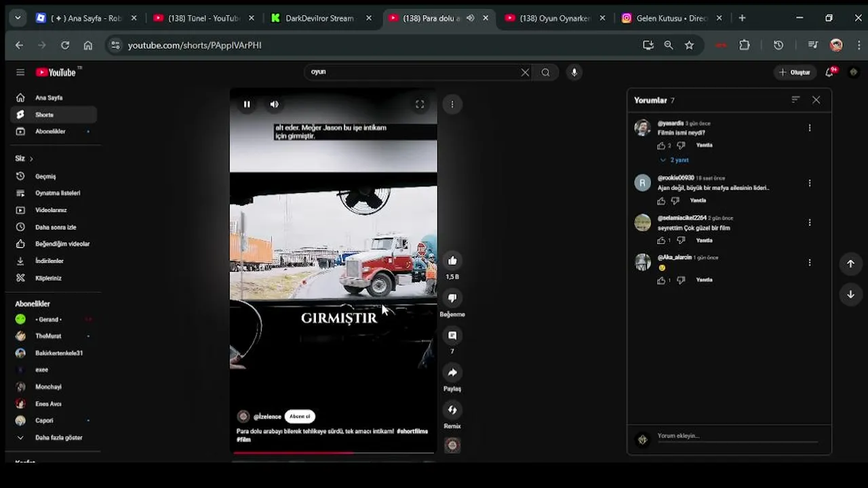Image resolution: width=868 pixels, height=488 pixels.
Task: Open Beğendiğim videolar
Action: [54, 244]
